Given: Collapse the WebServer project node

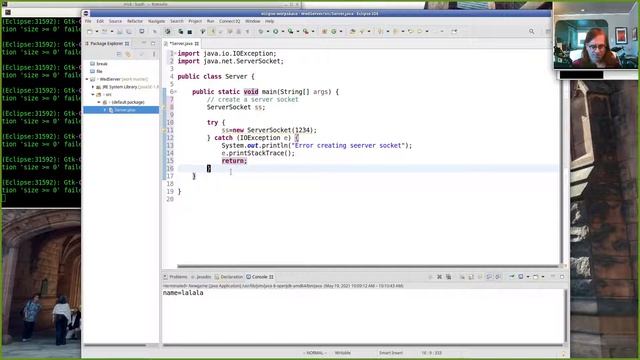Looking at the screenshot, I should coord(87,79).
